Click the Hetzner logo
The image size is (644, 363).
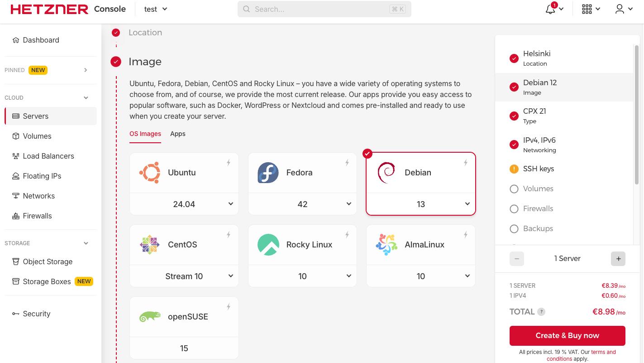point(49,9)
